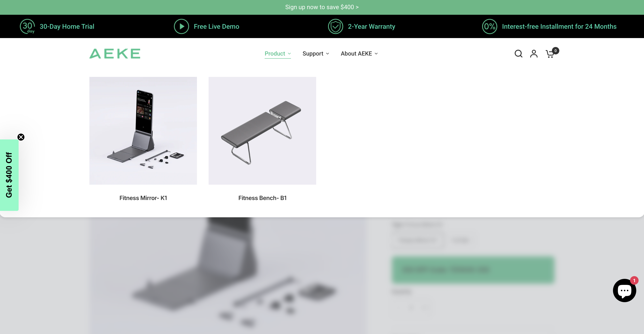This screenshot has width=644, height=334.
Task: Open the search magnifier icon
Action: [x=518, y=54]
